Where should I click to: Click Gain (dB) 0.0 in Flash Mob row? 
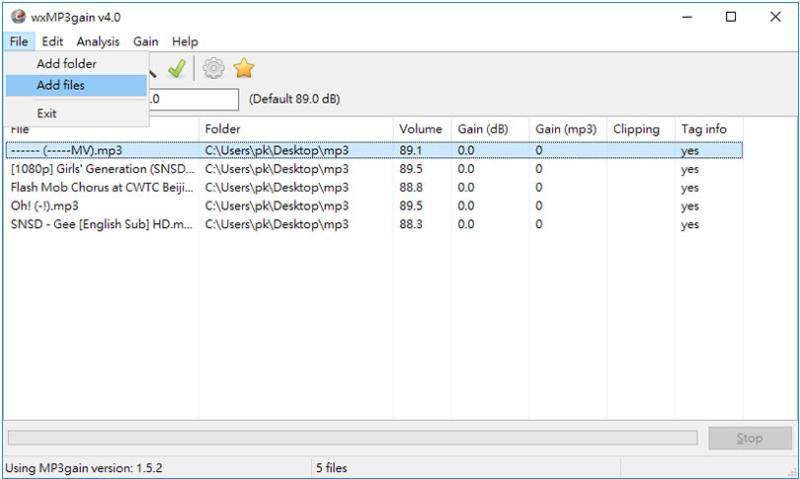click(x=466, y=187)
